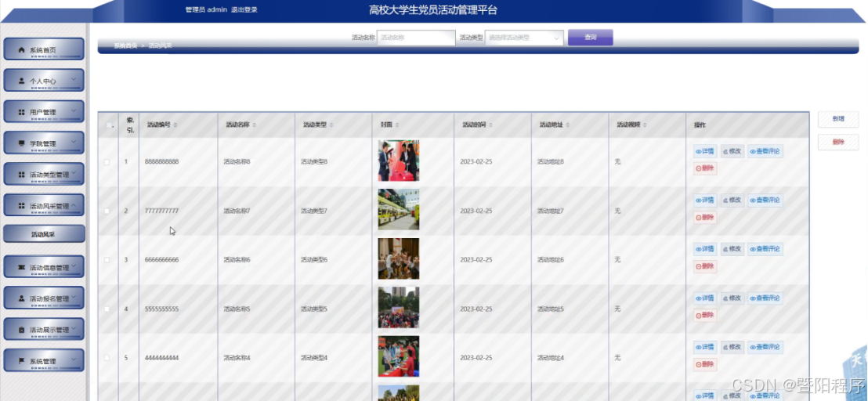The height and width of the screenshot is (401, 868).
Task: Open the 活动风采 submenu item
Action: click(x=44, y=234)
